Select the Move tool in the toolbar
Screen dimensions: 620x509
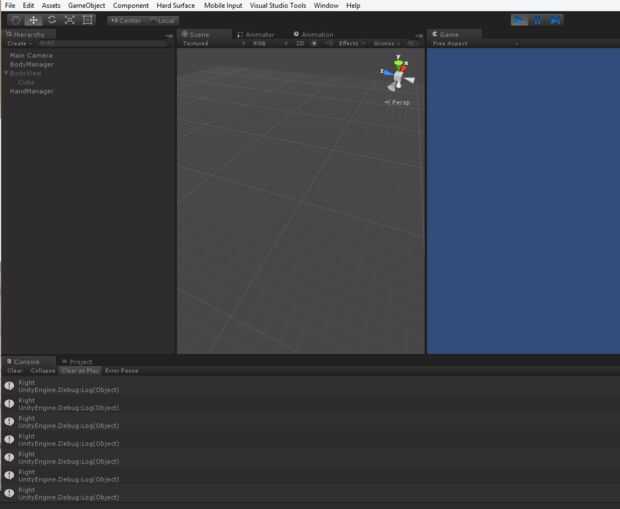tap(33, 20)
